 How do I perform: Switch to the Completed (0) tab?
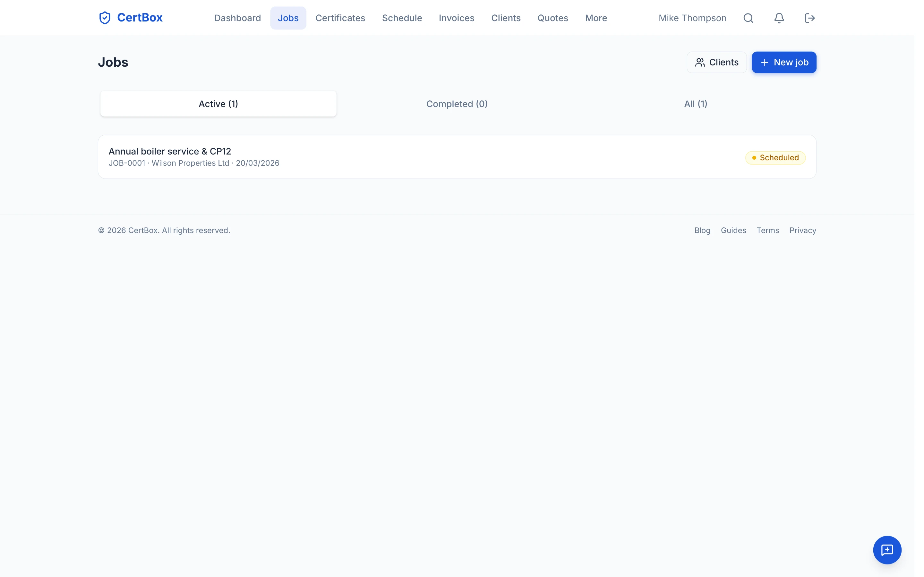click(x=457, y=104)
